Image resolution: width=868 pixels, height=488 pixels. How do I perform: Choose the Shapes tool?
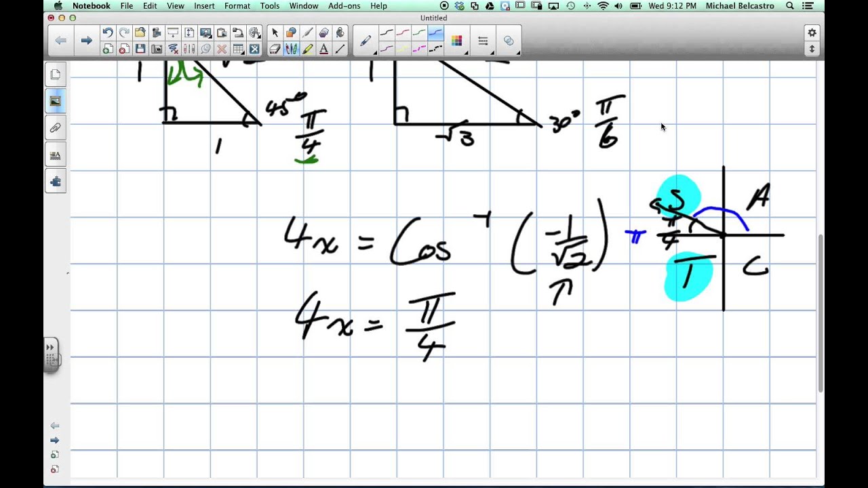click(x=291, y=33)
